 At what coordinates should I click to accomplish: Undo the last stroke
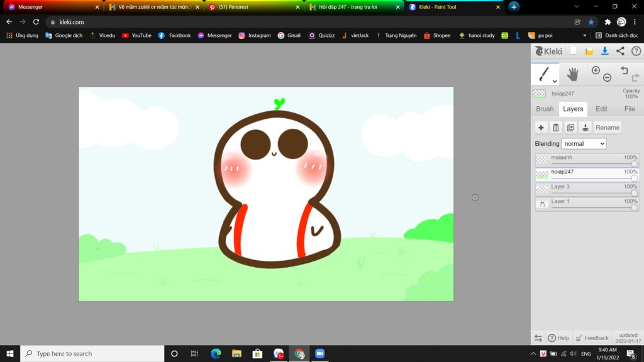click(x=625, y=70)
